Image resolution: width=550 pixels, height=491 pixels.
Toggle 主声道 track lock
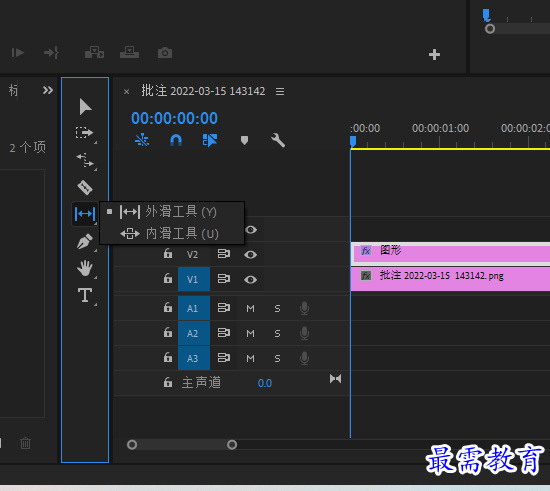(x=168, y=382)
